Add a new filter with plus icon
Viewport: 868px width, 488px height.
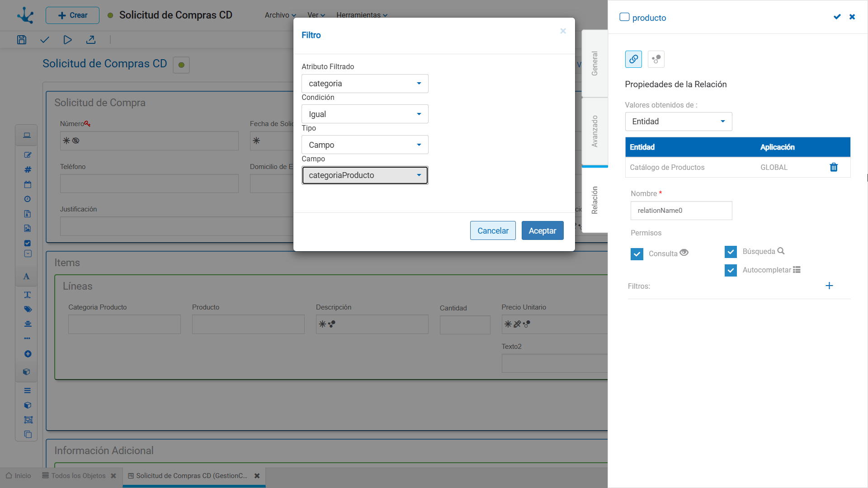(x=829, y=286)
